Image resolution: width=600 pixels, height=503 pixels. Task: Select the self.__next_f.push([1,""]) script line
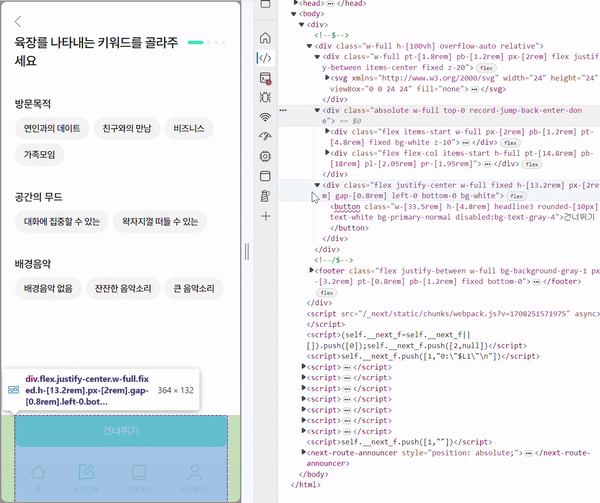coord(399,442)
